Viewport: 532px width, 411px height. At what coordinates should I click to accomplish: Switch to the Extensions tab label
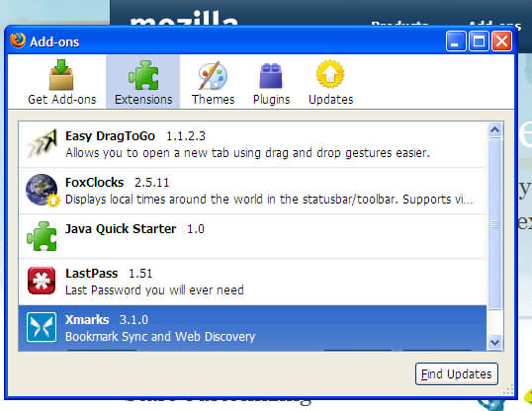[143, 100]
